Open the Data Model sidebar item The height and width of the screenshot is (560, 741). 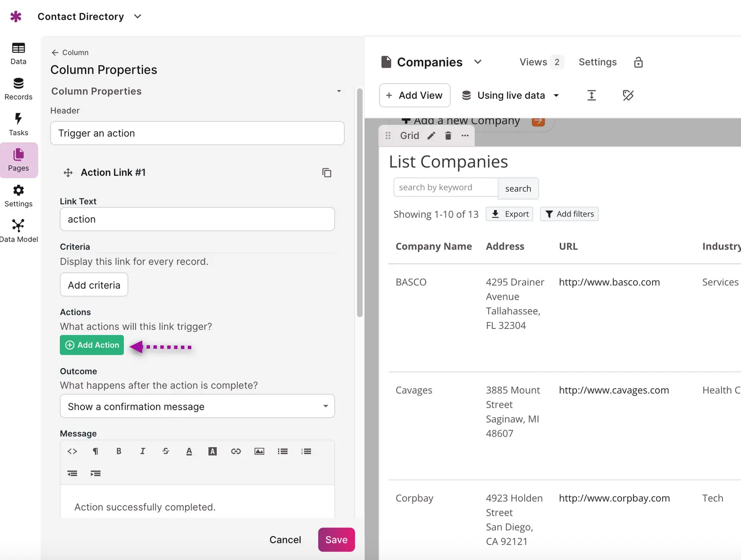(18, 231)
